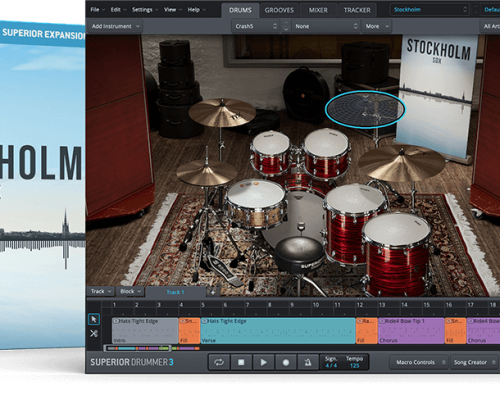Expand the Macro Controls panel
500x400 pixels.
point(419,362)
